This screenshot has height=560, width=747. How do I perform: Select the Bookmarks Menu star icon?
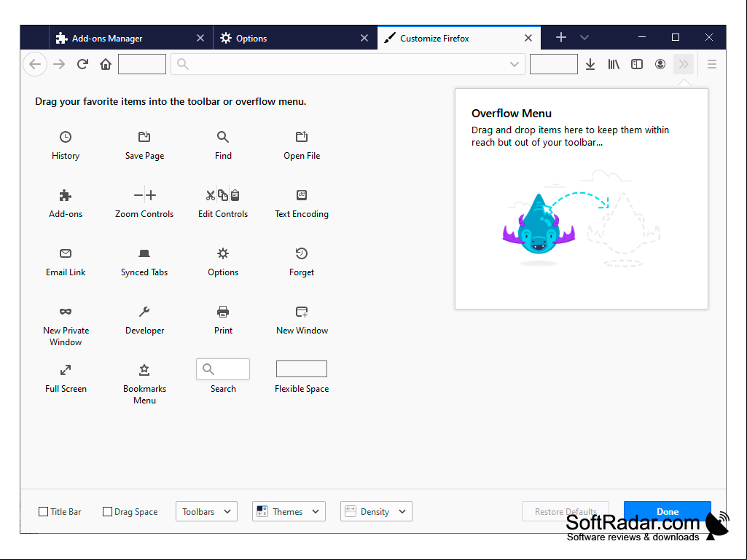pos(144,370)
